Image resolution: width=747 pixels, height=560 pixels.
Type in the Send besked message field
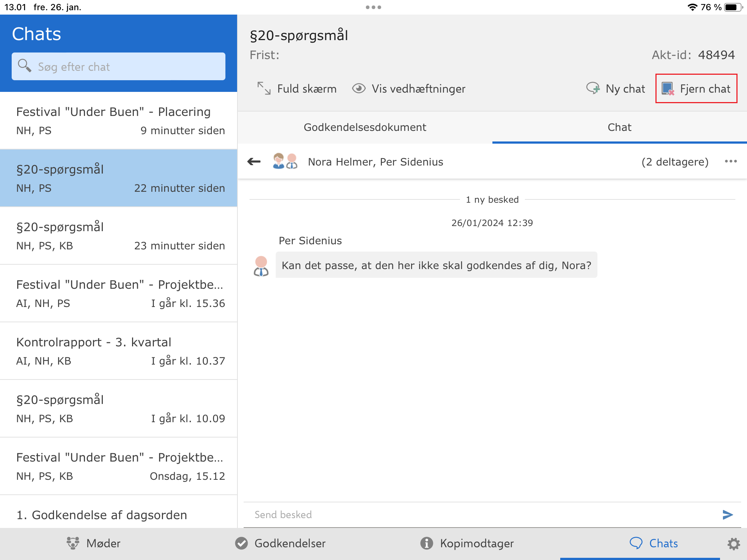[x=474, y=514]
